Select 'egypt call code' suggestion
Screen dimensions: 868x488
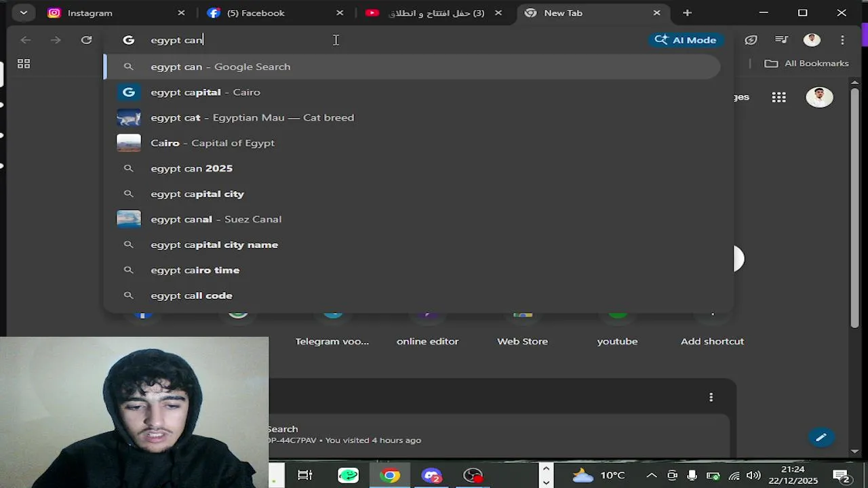pos(412,296)
